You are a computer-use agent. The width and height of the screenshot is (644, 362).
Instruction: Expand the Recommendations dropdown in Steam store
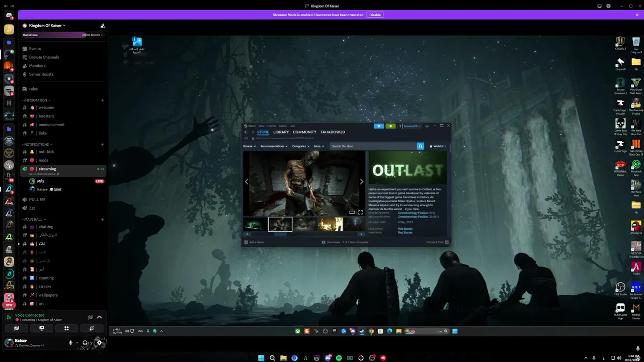tap(274, 146)
